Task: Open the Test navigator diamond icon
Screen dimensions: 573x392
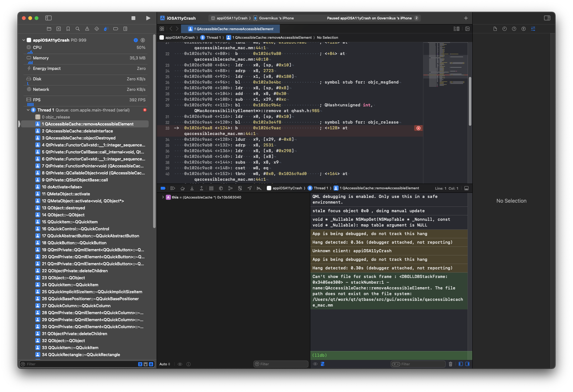Action: point(97,29)
